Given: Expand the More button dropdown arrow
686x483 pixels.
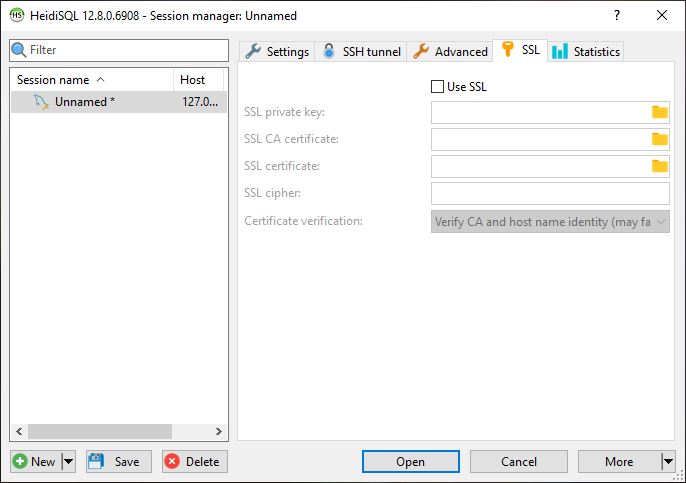Looking at the screenshot, I should (x=668, y=462).
